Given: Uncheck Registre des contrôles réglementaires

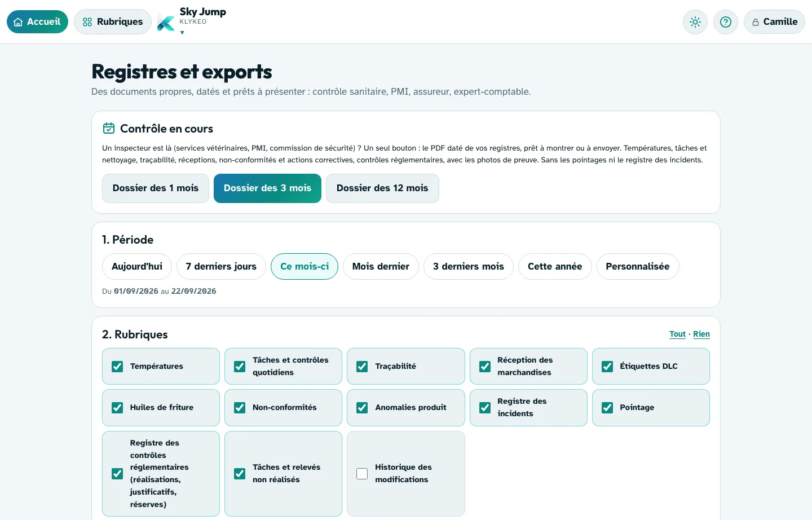Looking at the screenshot, I should (x=117, y=474).
